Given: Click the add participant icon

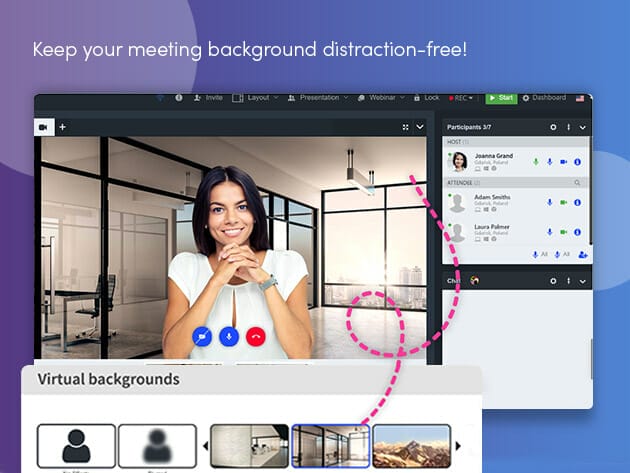Looking at the screenshot, I should (x=582, y=255).
